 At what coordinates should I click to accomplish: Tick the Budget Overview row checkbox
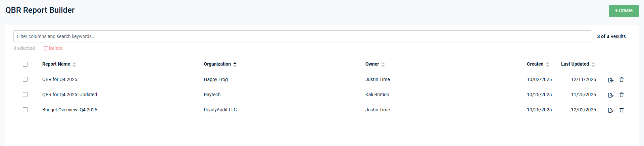click(25, 110)
